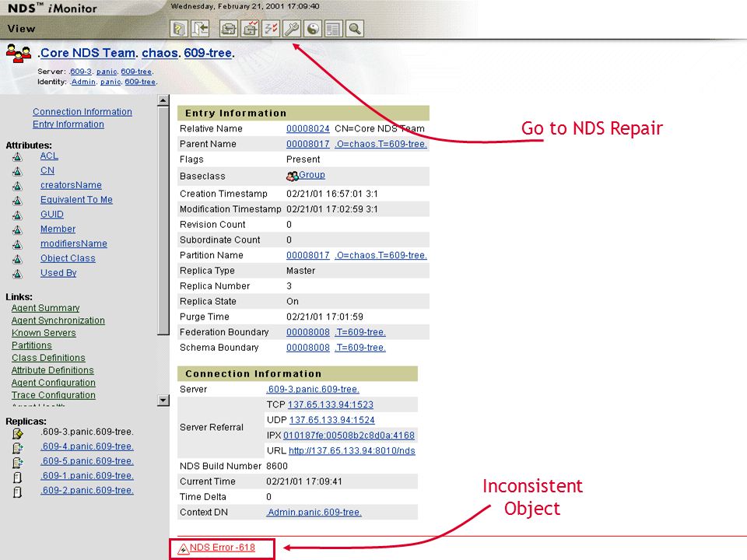Click the Search magnifying glass icon
This screenshot has width=747, height=560.
click(x=355, y=29)
